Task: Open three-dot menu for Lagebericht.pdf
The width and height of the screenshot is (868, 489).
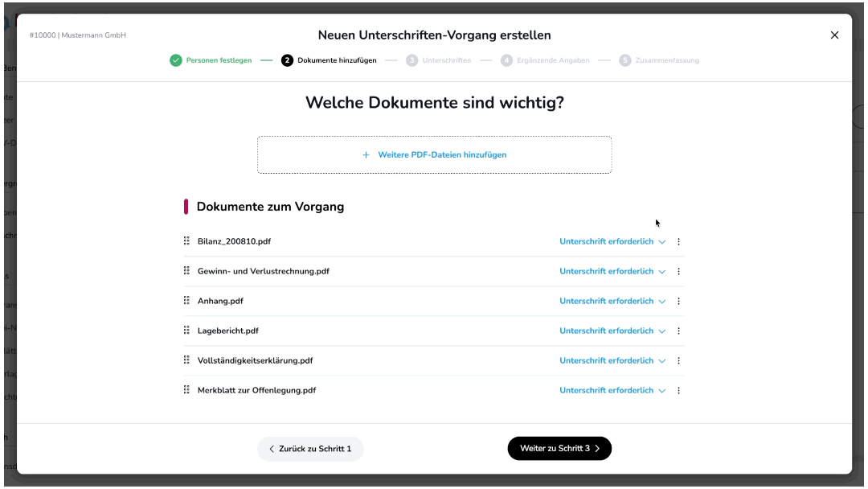Action: click(x=678, y=331)
